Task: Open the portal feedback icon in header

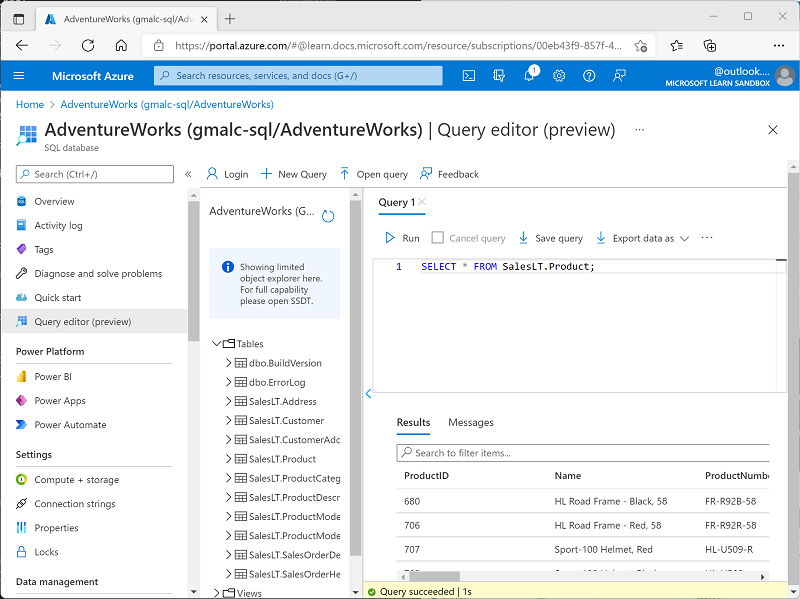Action: [x=619, y=76]
